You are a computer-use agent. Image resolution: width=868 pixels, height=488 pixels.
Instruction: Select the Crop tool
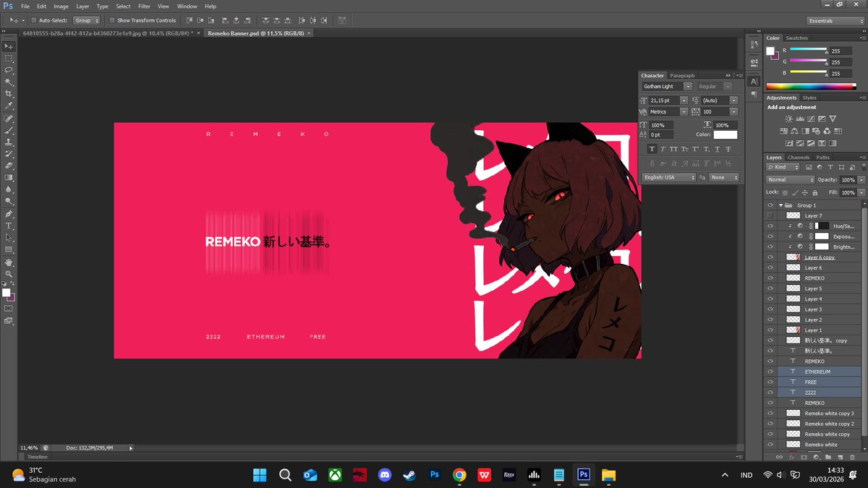tap(9, 93)
